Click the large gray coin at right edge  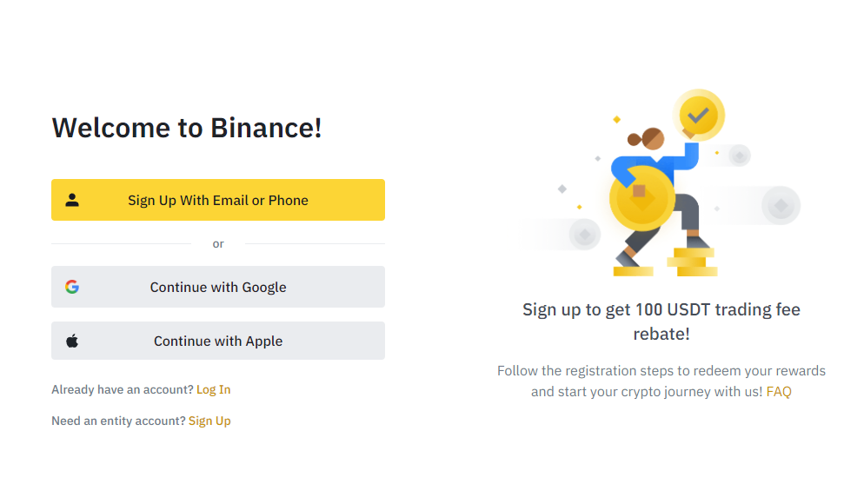click(x=781, y=205)
